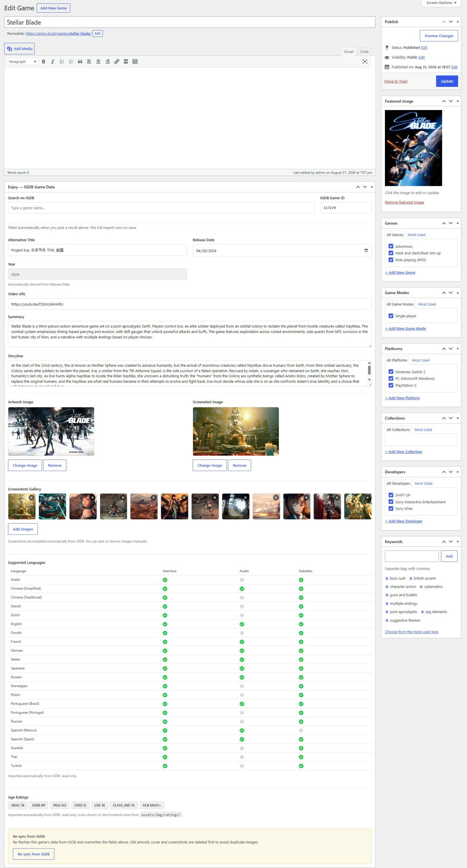Open the Stellar Blade featured image
The width and height of the screenshot is (467, 868).
pos(413,148)
